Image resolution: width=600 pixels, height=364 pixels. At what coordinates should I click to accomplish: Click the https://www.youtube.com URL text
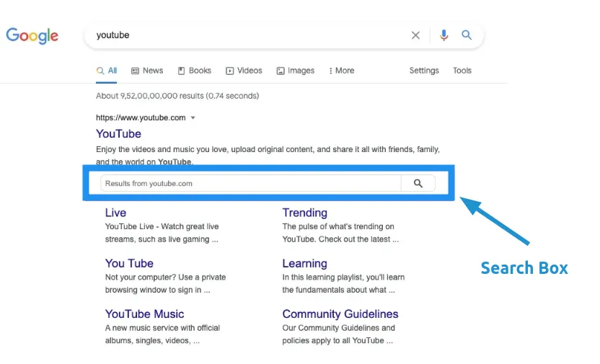[x=141, y=117]
